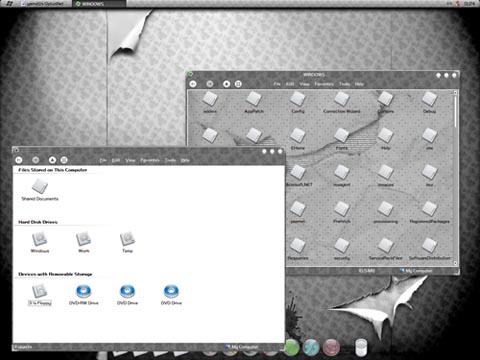480x360 pixels.
Task: Open the Temp hard disk drive
Action: 127,242
